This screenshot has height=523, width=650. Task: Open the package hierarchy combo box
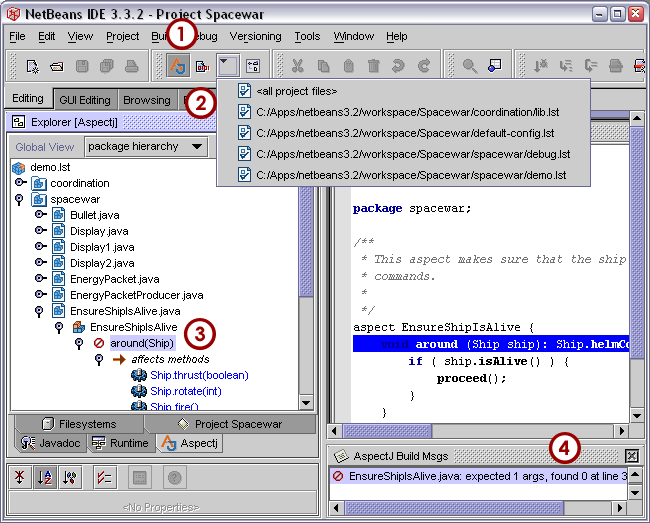(146, 146)
